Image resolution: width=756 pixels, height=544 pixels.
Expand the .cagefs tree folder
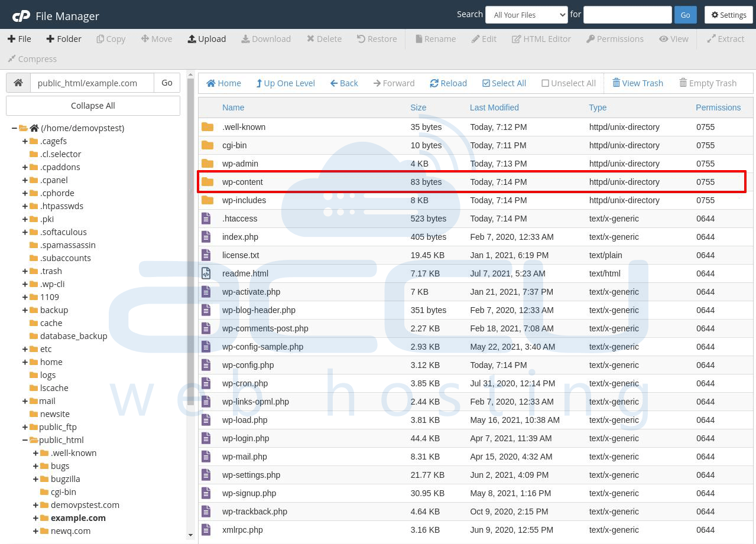(x=25, y=141)
